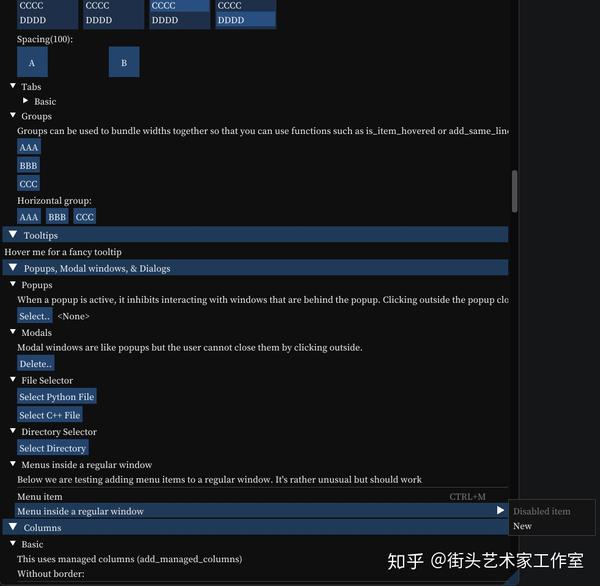Click the B spacing button

(x=124, y=62)
